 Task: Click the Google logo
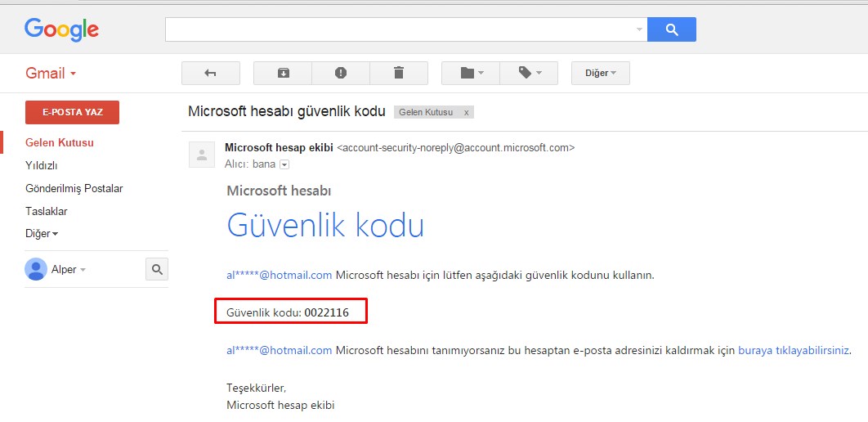click(x=61, y=30)
